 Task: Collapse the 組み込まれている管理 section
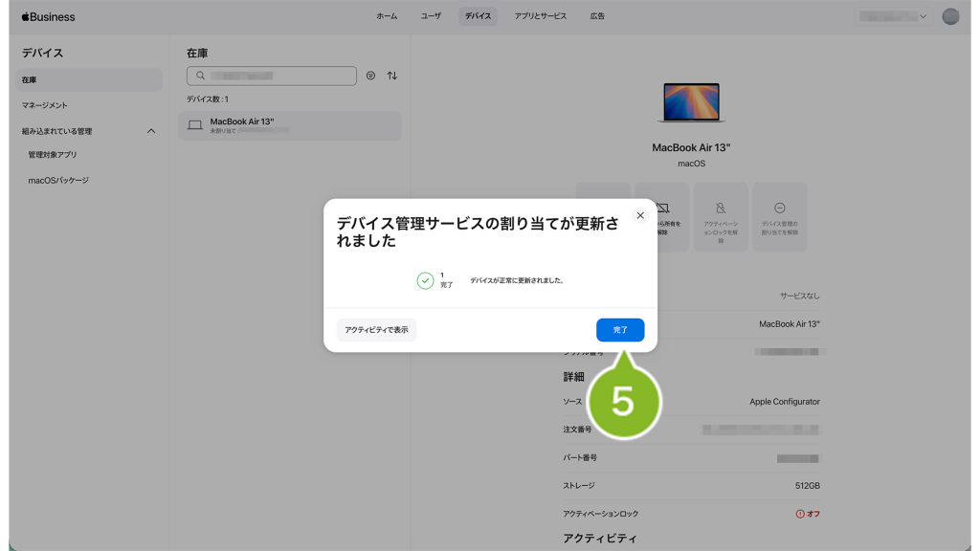(151, 131)
